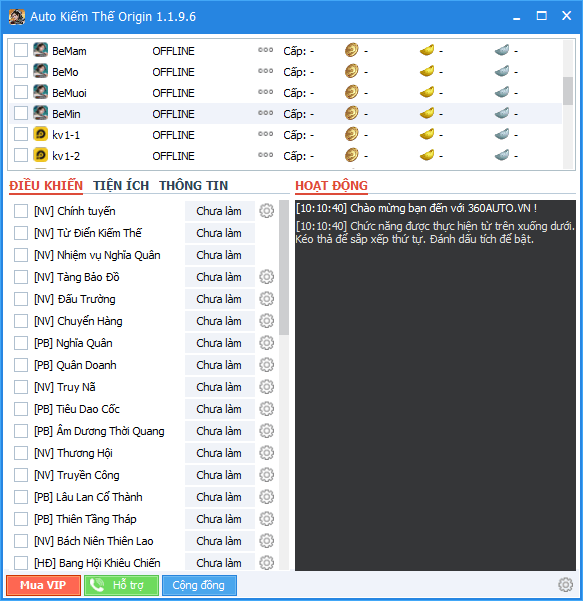The image size is (583, 601).
Task: Check the [NV] Truyền Công task
Action: [21, 475]
